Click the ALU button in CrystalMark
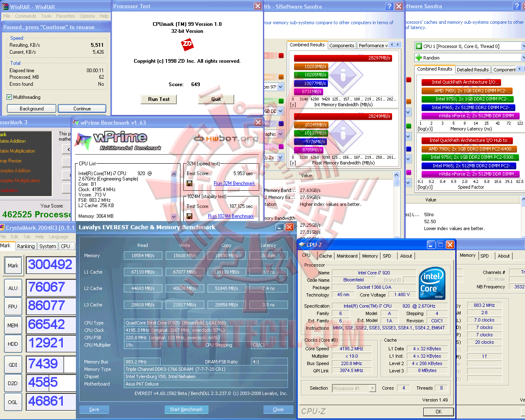 13,288
